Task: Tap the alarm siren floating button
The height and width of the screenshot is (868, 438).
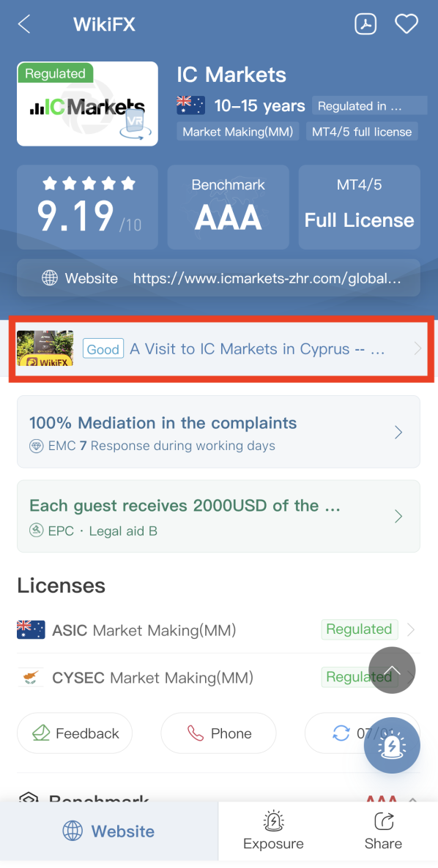Action: [392, 746]
